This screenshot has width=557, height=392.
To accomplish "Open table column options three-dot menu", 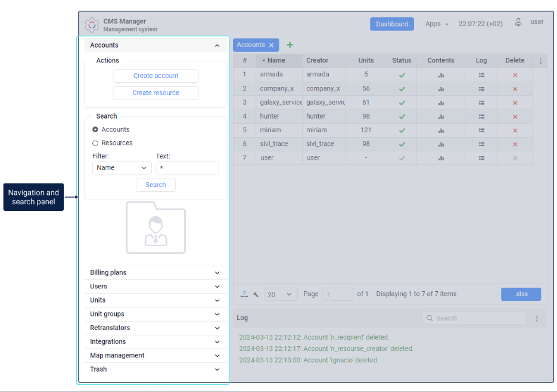I will pos(541,61).
